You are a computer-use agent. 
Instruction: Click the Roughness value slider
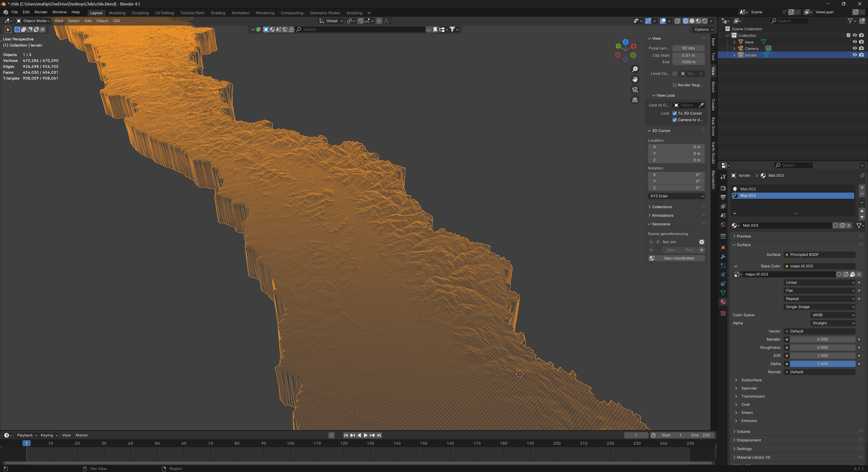[822, 347]
